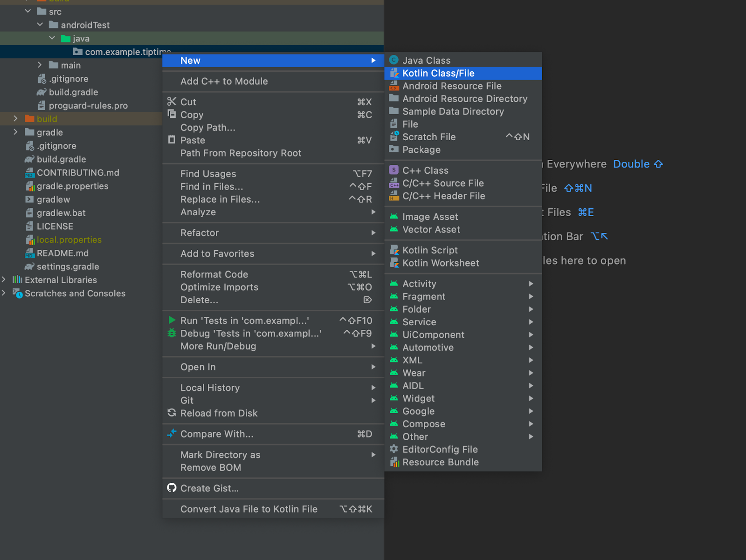Screen dimensions: 746x560
Task: Click the Cut scissors icon
Action: pos(172,102)
